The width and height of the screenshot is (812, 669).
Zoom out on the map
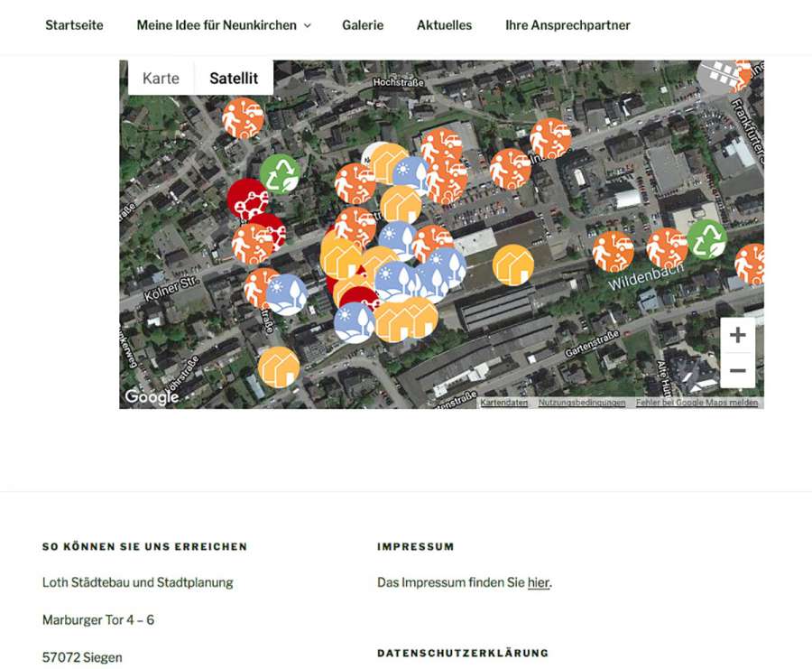click(x=737, y=370)
